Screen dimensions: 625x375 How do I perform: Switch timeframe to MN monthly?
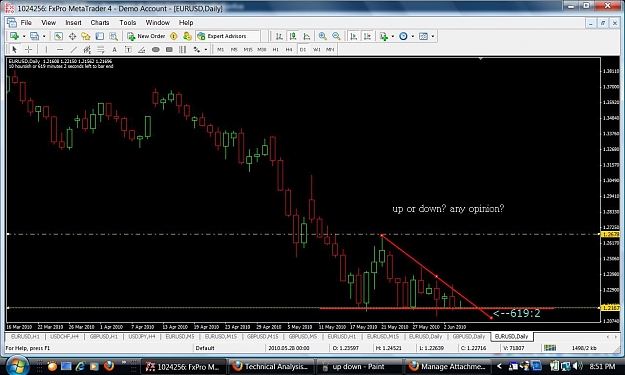point(330,49)
